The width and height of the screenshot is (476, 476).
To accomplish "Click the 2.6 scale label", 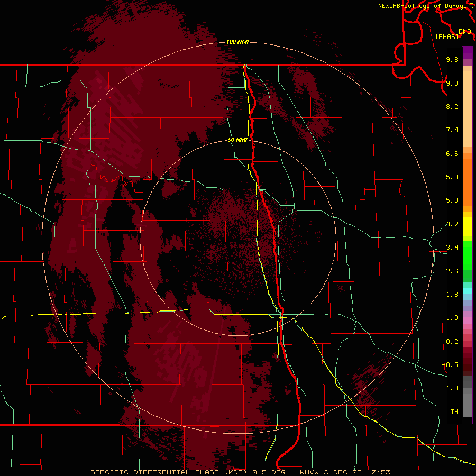I will click(452, 271).
